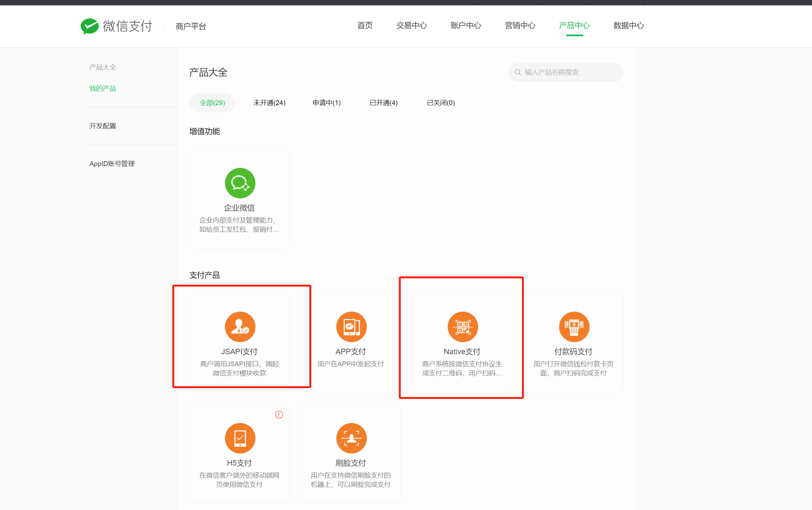Switch to the 申请中(1) tab
812x510 pixels.
(x=327, y=103)
